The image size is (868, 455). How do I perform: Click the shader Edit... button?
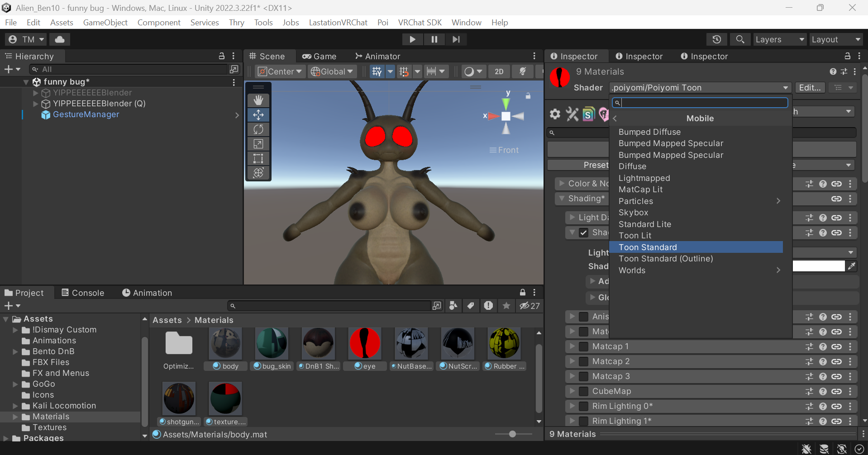(x=810, y=88)
